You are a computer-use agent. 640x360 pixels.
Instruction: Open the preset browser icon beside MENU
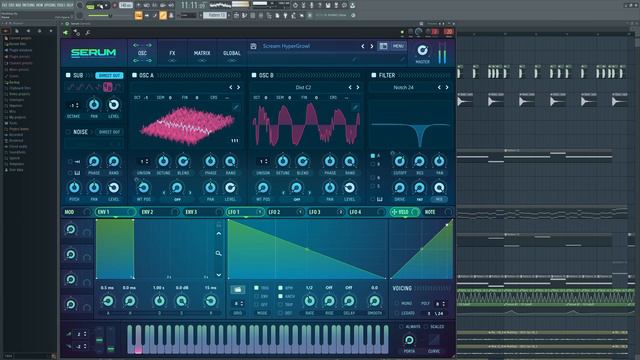pos(383,46)
